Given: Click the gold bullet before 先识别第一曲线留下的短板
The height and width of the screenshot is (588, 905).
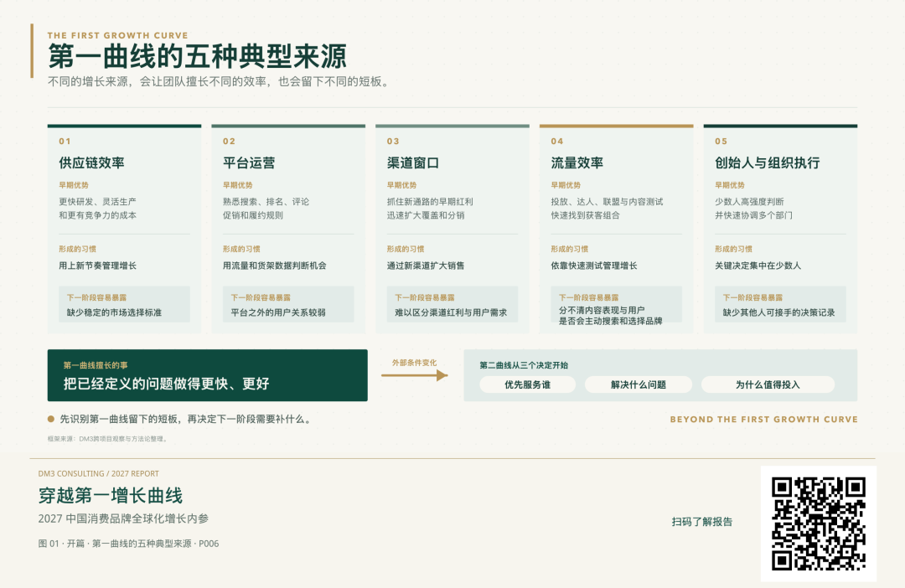Looking at the screenshot, I should (51, 419).
